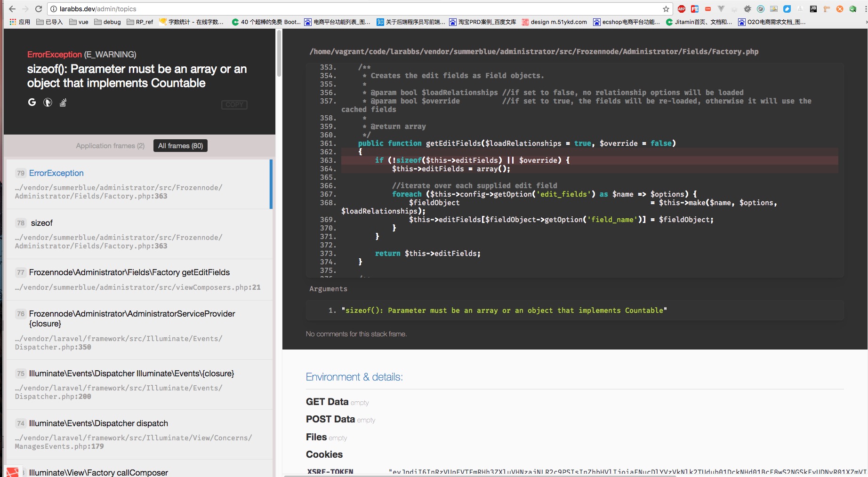The height and width of the screenshot is (477, 868).
Task: Search the error on Google
Action: click(32, 102)
